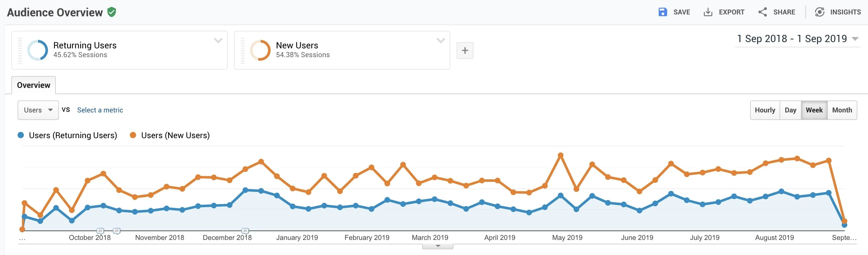The width and height of the screenshot is (868, 255).
Task: Select the Day view
Action: [790, 110]
